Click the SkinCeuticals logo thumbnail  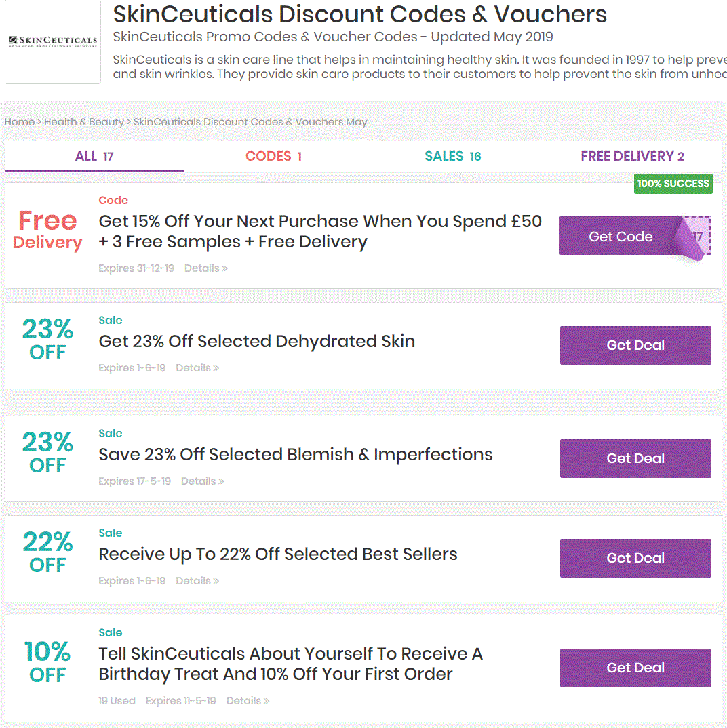click(x=52, y=41)
